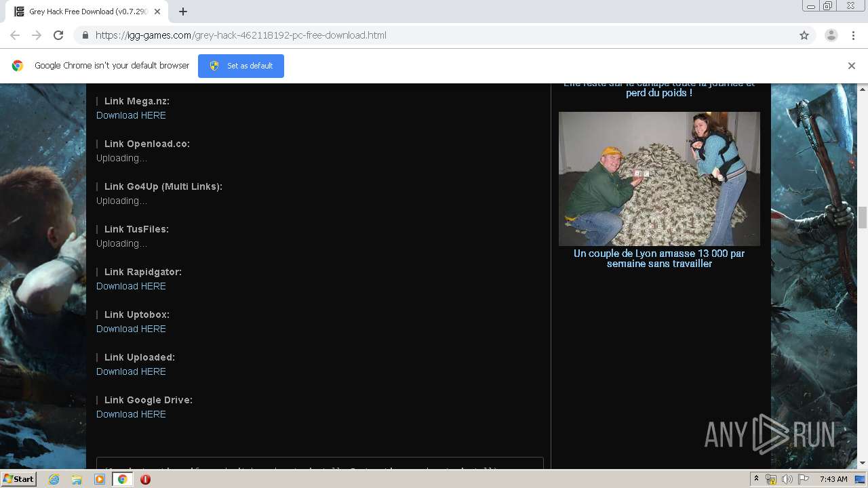This screenshot has height=488, width=868.
Task: Click the page scrollbar thumb
Action: [x=863, y=218]
